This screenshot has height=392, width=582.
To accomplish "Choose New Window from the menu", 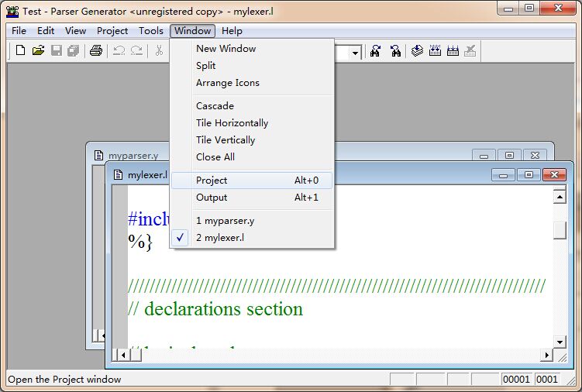I will click(252, 49).
